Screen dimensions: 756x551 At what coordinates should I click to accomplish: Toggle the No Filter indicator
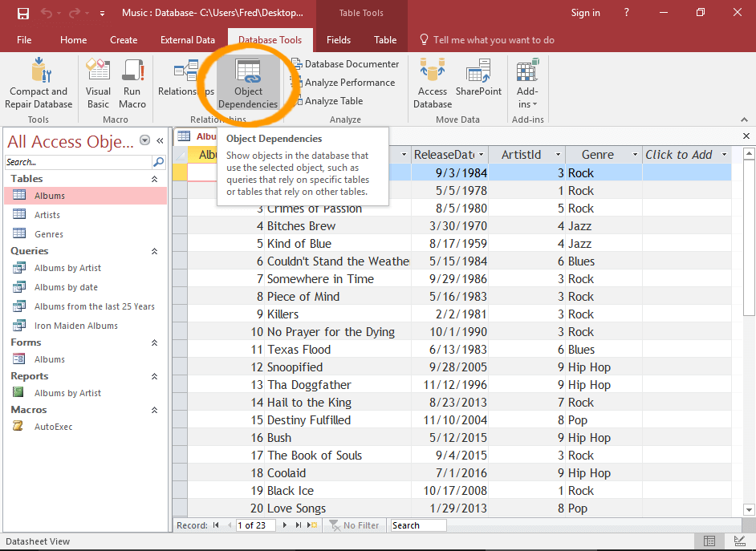354,525
